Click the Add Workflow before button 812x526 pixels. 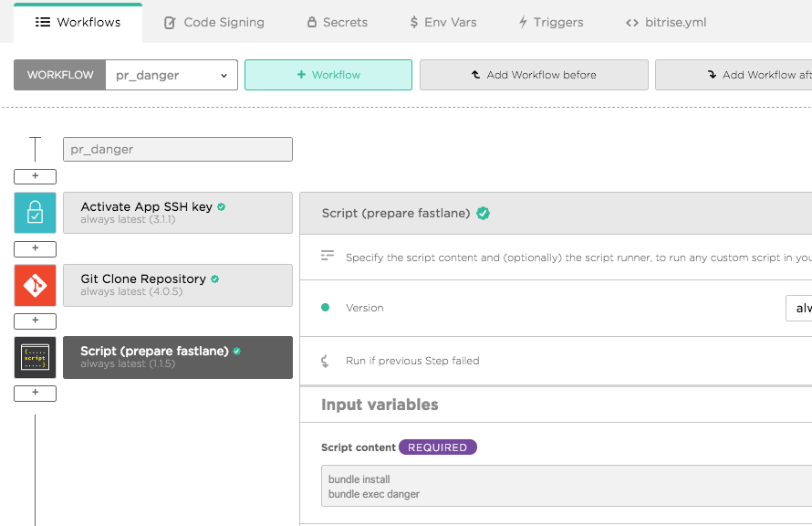(534, 75)
